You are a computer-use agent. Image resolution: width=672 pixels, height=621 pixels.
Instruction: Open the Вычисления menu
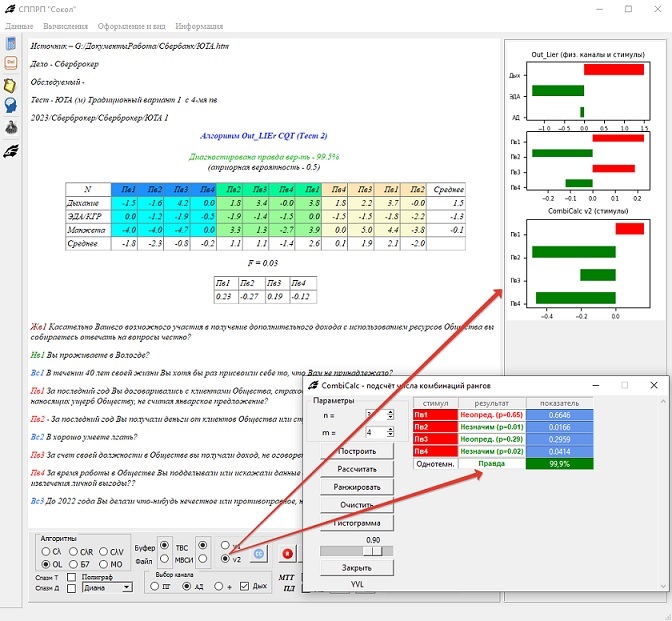pos(65,26)
